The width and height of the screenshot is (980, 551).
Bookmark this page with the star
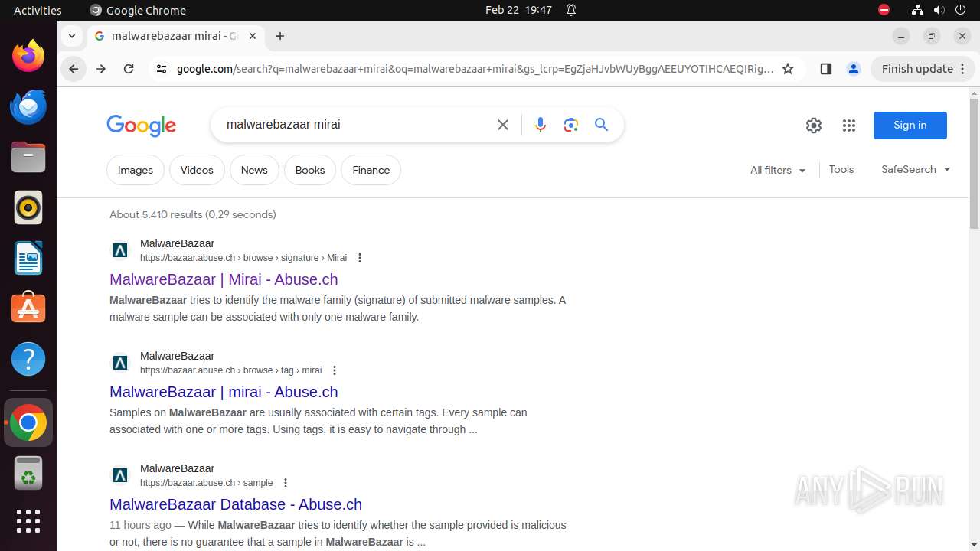tap(788, 69)
